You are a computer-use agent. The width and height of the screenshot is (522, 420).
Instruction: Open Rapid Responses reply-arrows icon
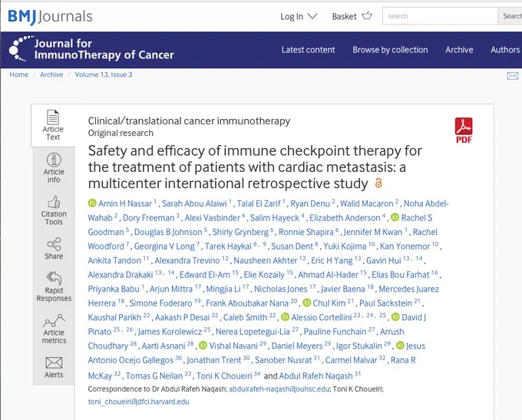(54, 278)
